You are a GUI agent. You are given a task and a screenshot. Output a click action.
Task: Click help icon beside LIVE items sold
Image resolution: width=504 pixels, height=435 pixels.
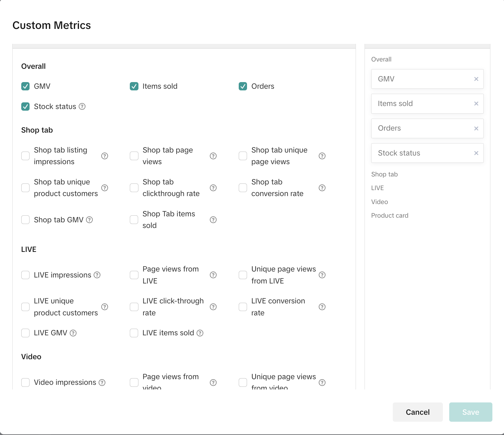pos(200,333)
